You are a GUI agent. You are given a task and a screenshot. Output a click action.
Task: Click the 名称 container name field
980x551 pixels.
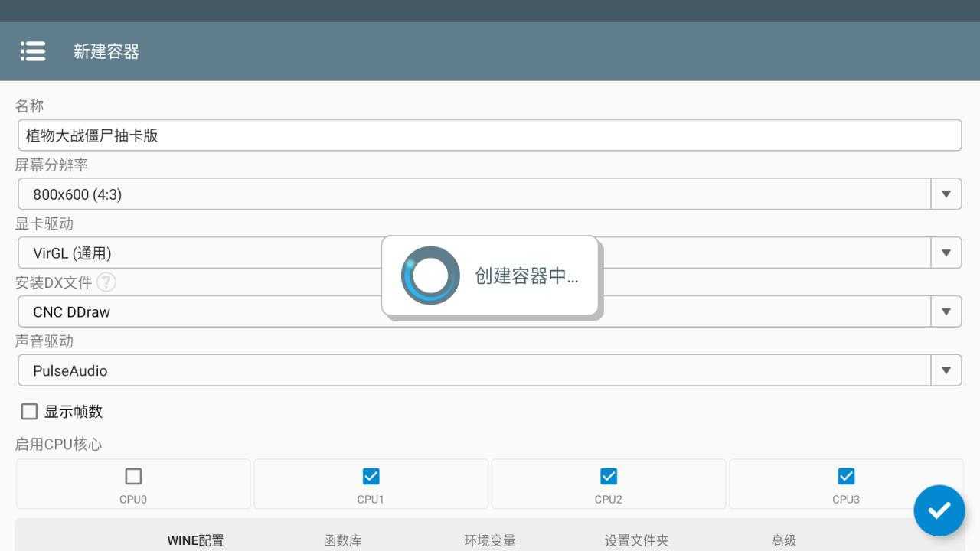[x=489, y=135]
